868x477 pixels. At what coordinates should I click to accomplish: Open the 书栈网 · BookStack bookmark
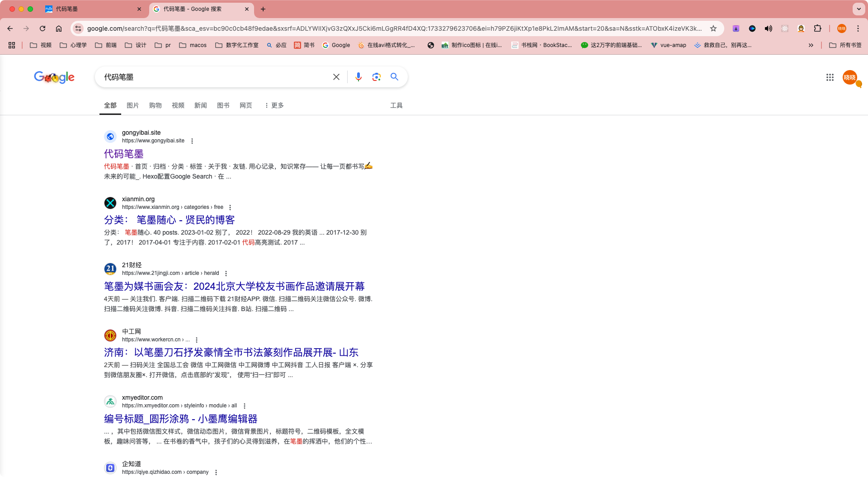(542, 45)
